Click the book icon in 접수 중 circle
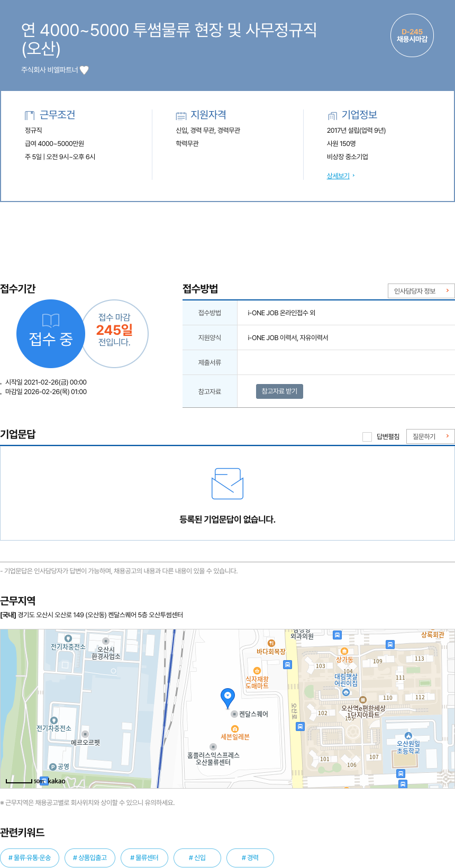Screen dimensions: 455x868 tap(51, 320)
